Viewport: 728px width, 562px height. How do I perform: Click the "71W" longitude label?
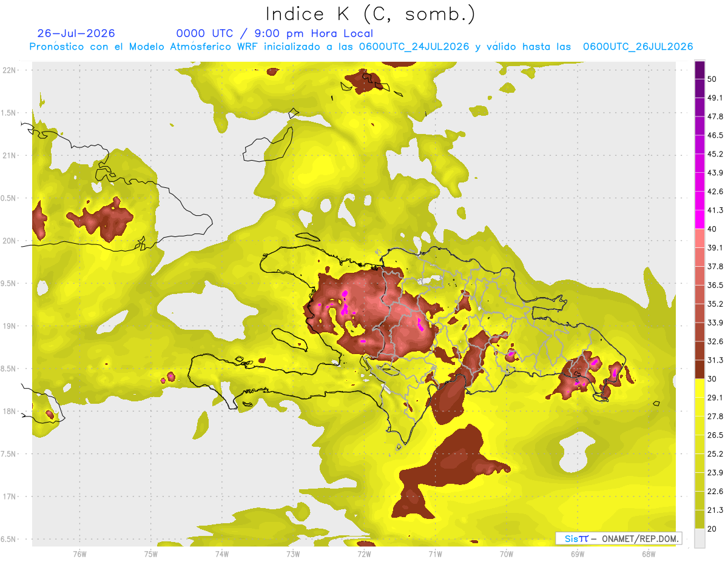click(x=435, y=554)
